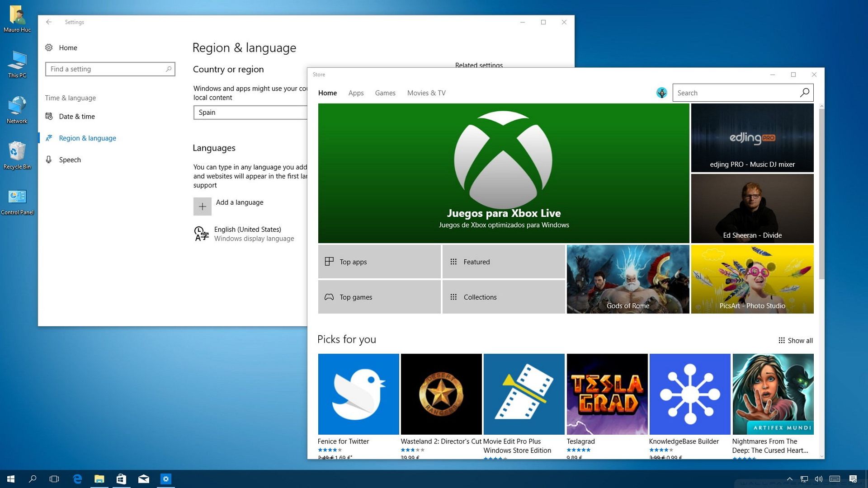Click the back arrow in the Settings window

pyautogui.click(x=49, y=22)
